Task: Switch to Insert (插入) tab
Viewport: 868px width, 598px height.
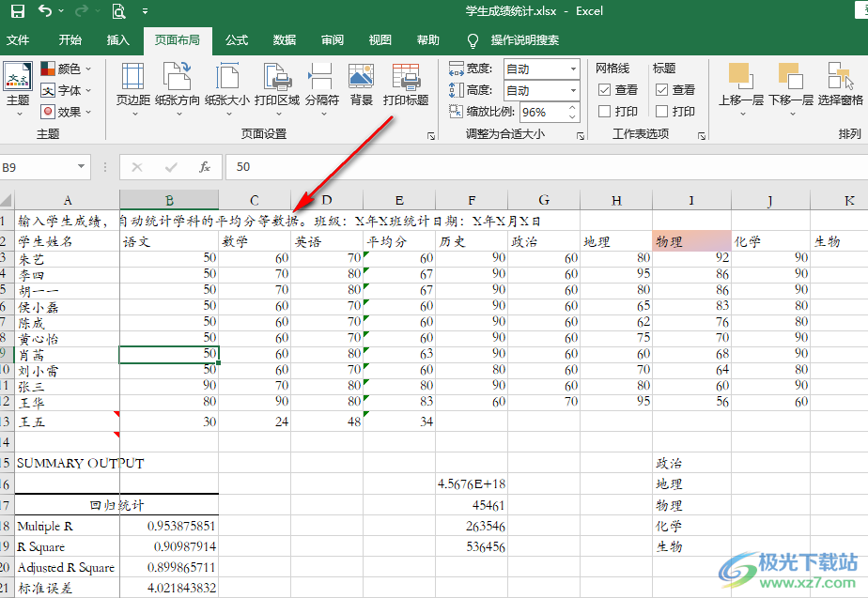Action: (x=118, y=39)
